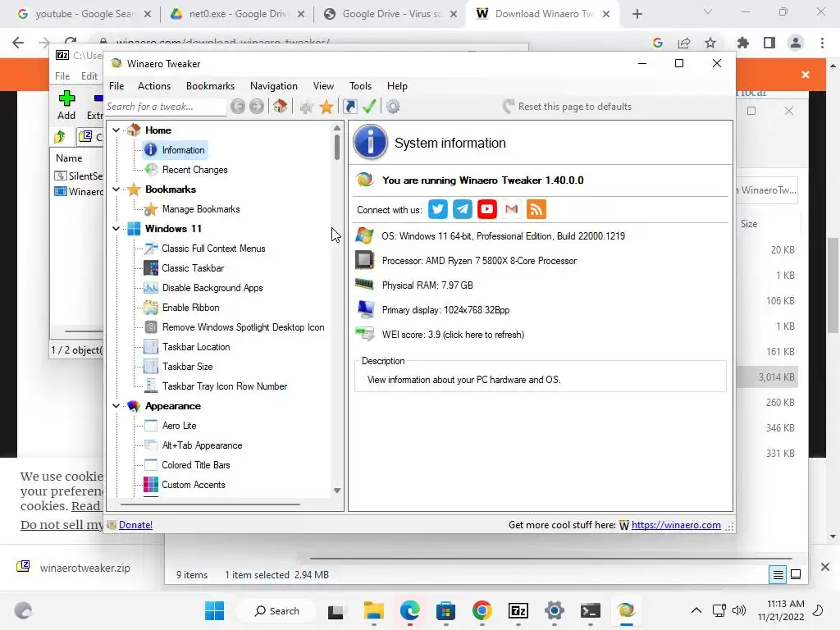Open the Tools menu
The width and height of the screenshot is (840, 630).
361,86
